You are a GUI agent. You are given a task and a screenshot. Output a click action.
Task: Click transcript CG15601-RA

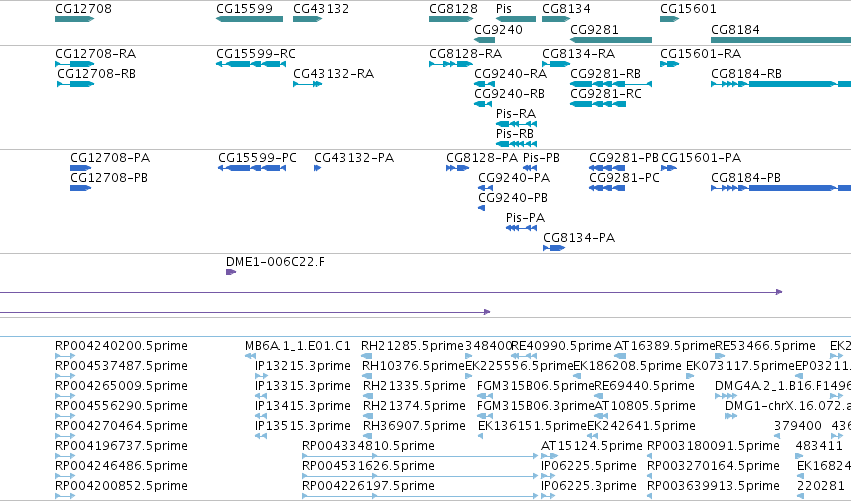click(x=669, y=64)
